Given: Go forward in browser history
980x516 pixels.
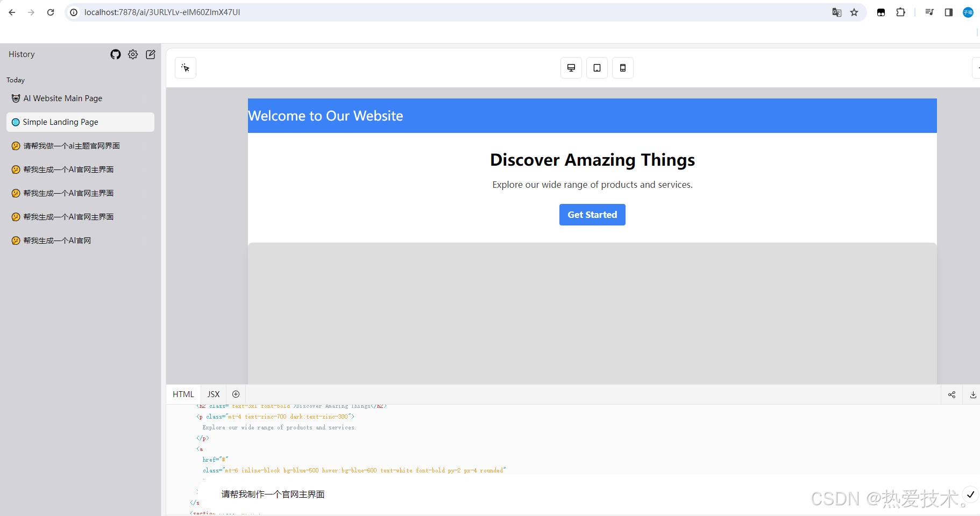Looking at the screenshot, I should 31,12.
